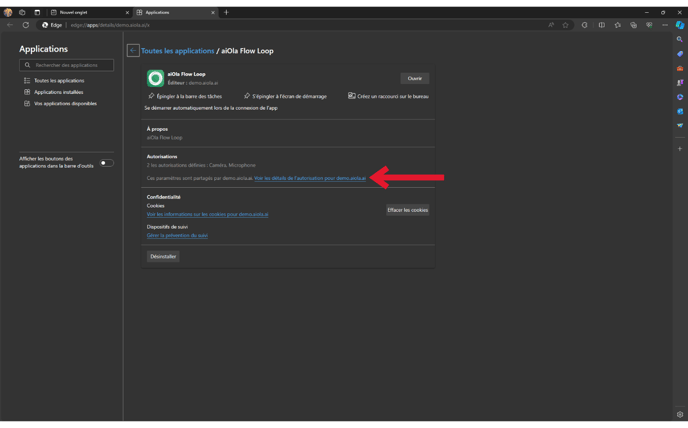Image resolution: width=688 pixels, height=428 pixels.
Task: Select Épingler à la barre des tâches
Action: [x=185, y=96]
